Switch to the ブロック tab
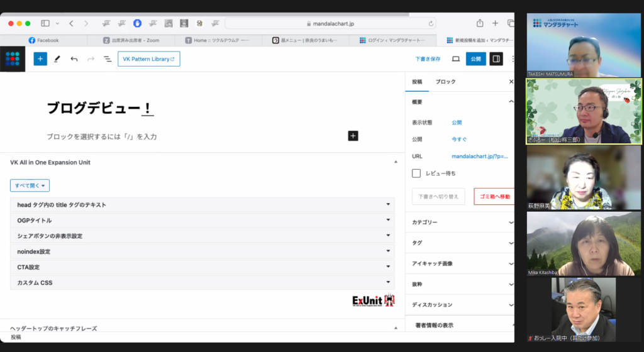The image size is (644, 352). point(445,82)
